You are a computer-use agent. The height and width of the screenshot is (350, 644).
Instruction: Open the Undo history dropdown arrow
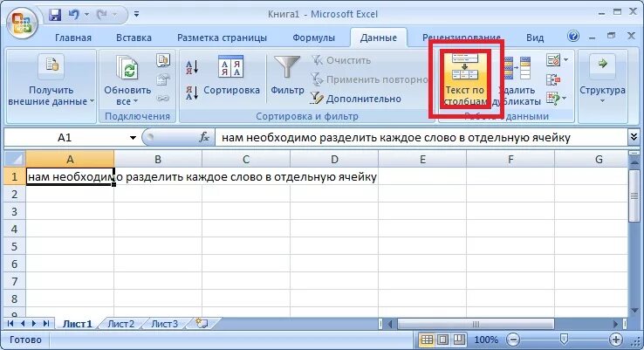pos(86,14)
